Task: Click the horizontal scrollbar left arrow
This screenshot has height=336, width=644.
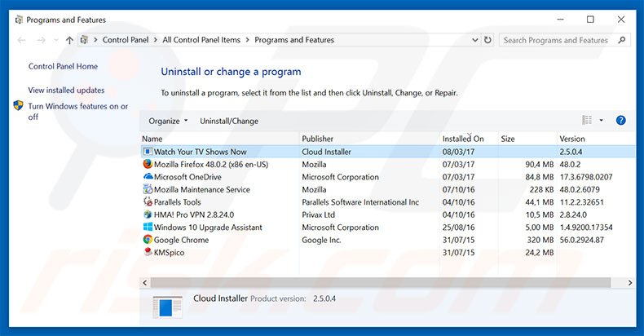Action: pos(144,283)
